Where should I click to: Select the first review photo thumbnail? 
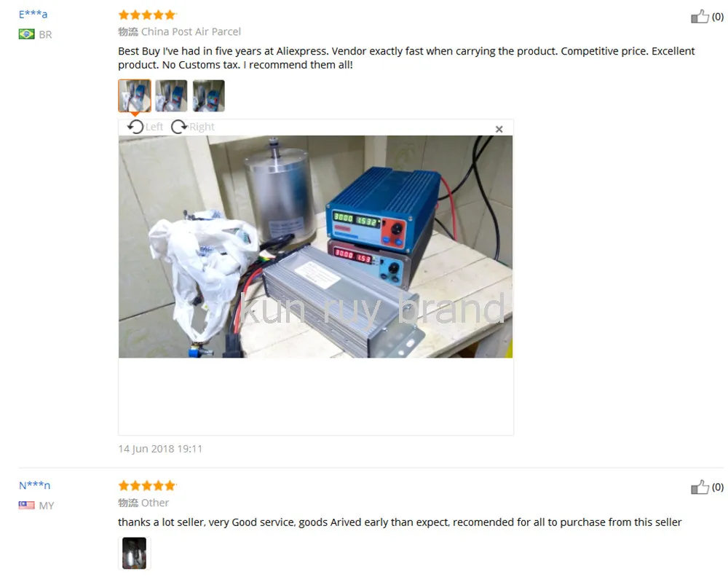[x=135, y=95]
